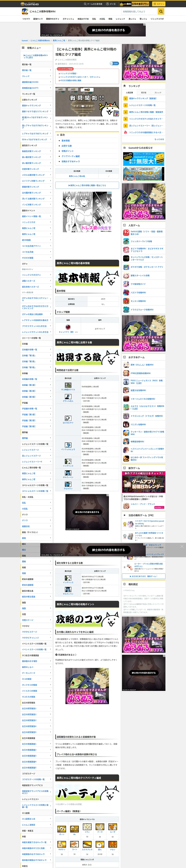The image size is (186, 868).
Task: Expand the EXキャラおすすめランキング sidebar arrow
Action: [x=51, y=139]
